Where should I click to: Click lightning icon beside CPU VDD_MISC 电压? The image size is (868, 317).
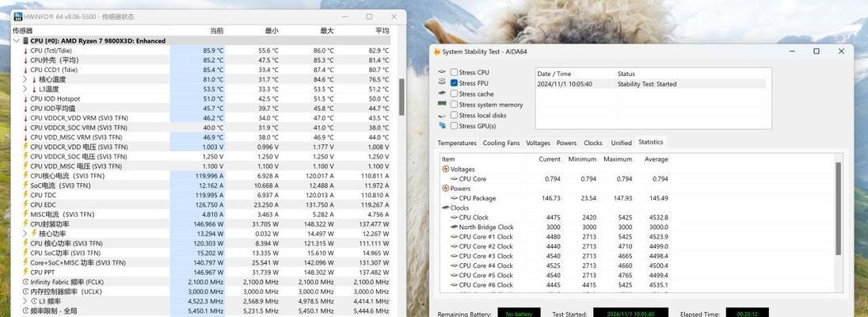click(25, 166)
